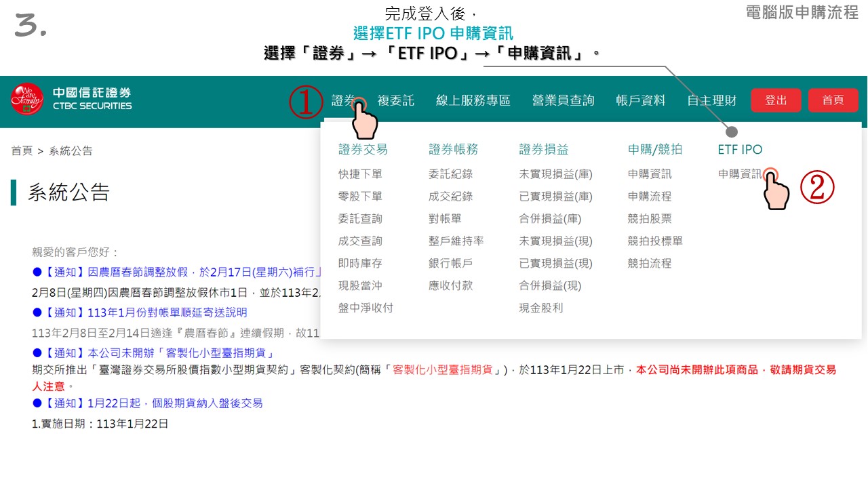Select 競拍投標單 entry
Screen dimensions: 868x488
(655, 241)
